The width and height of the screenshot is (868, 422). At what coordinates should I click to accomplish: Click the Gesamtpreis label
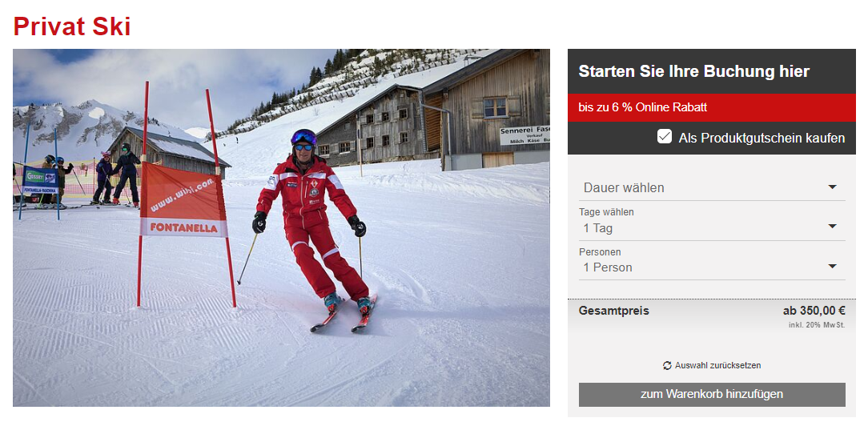tap(614, 311)
